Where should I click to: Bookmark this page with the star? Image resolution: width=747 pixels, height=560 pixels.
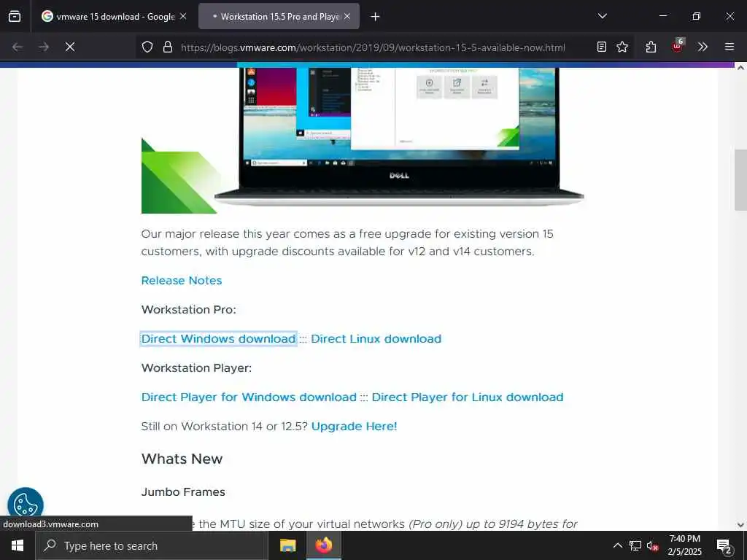click(x=622, y=47)
